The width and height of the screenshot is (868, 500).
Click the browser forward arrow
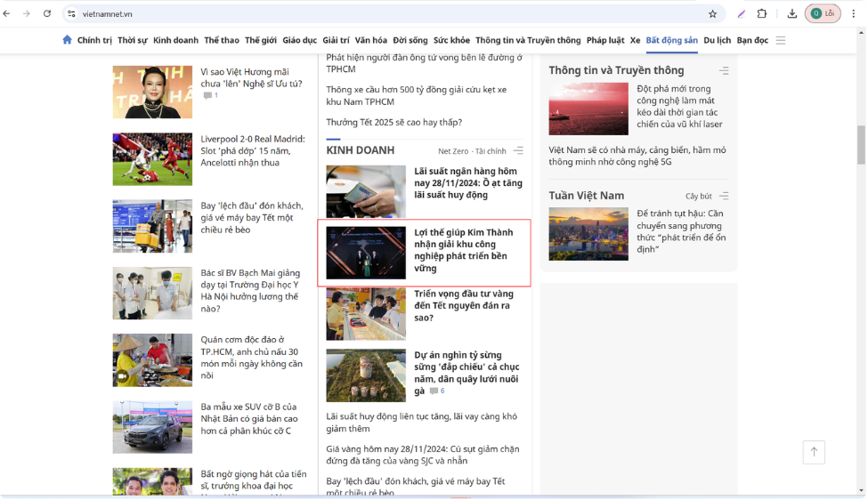tap(27, 14)
